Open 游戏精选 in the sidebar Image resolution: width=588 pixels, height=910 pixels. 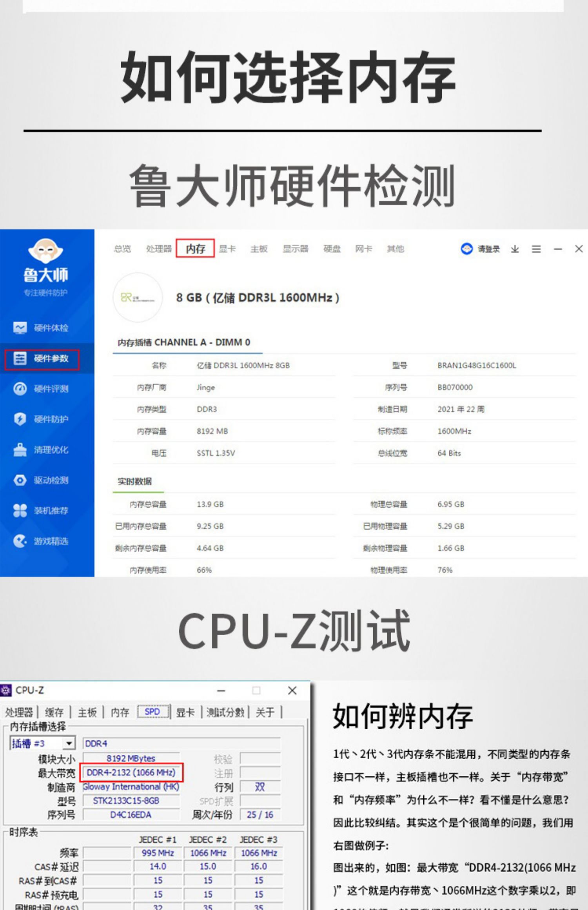41,541
